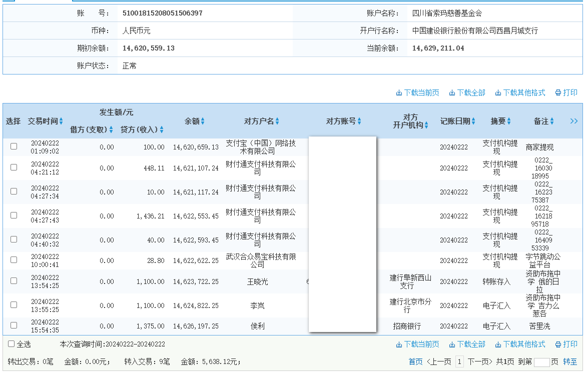This screenshot has width=588, height=374.
Task: Go to 下一页 next page
Action: pos(479,361)
